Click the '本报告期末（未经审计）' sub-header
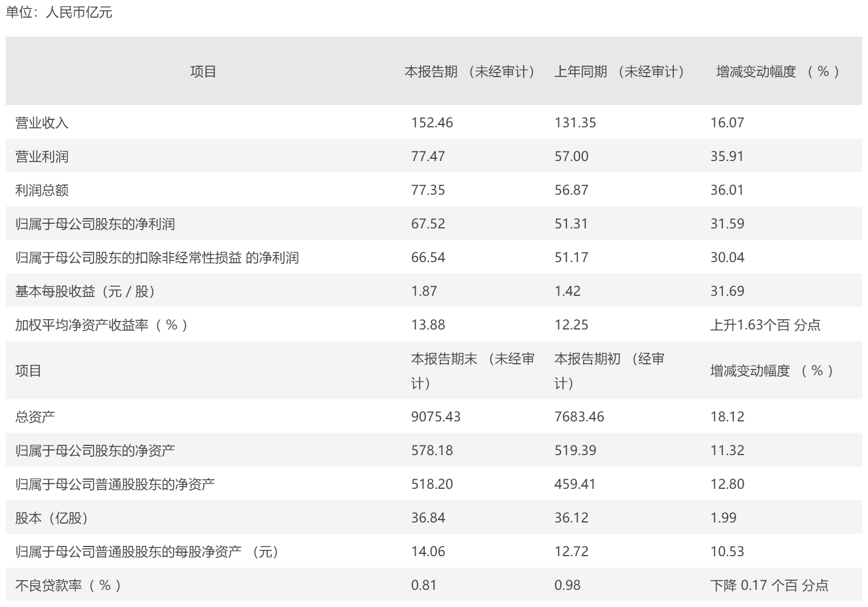Image resolution: width=868 pixels, height=607 pixels. (473, 371)
